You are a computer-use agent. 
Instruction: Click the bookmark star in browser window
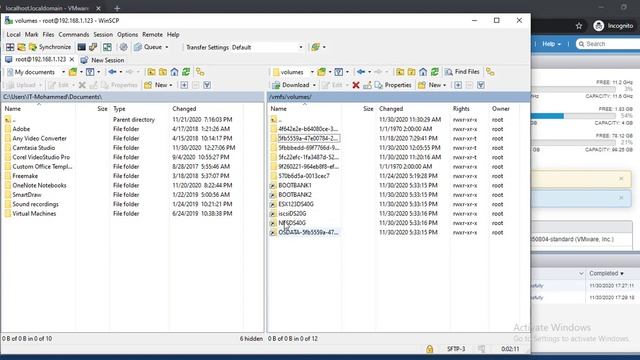coord(579,26)
